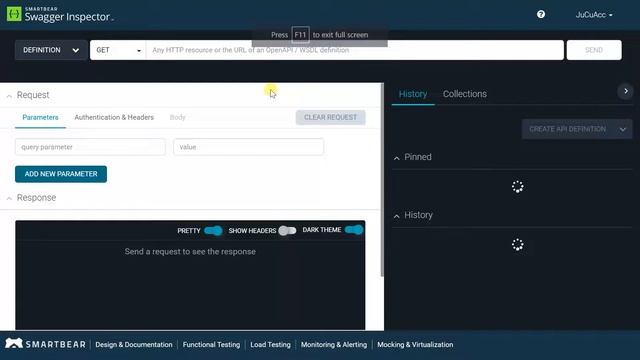
Task: Select the Collections tab
Action: 465,94
